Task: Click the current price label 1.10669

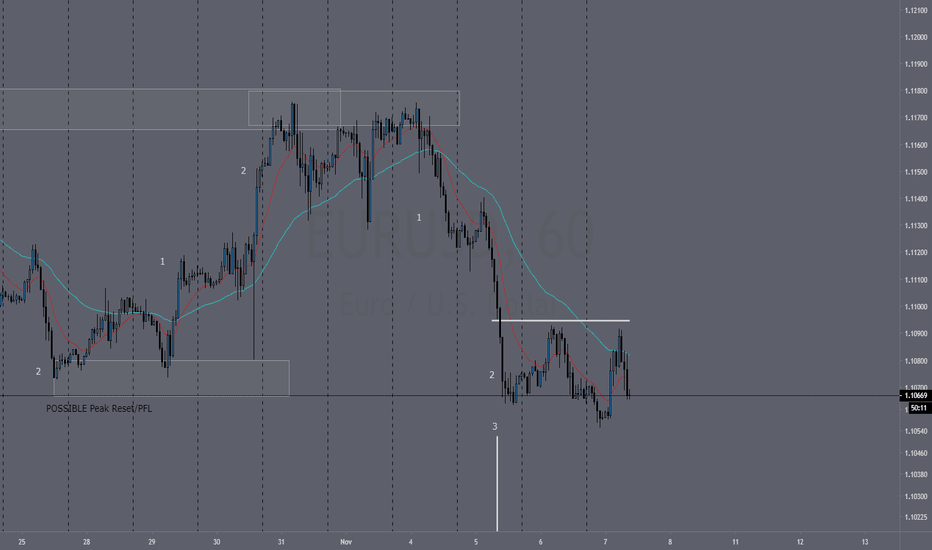Action: (915, 395)
